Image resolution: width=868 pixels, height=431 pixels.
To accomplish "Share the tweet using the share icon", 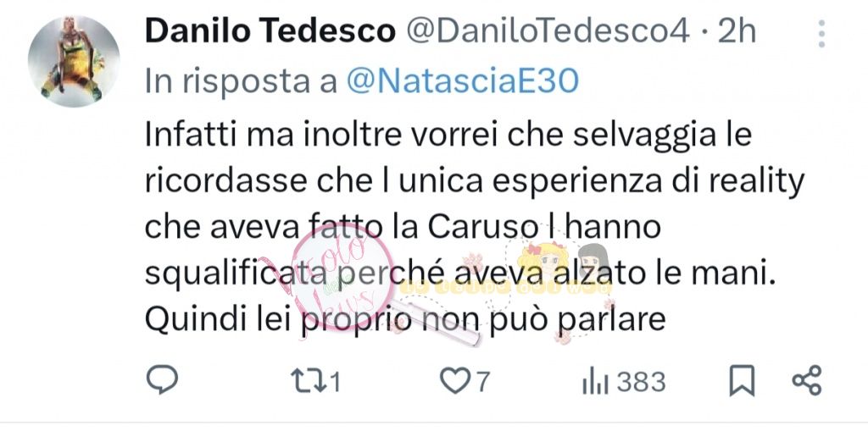I will click(x=807, y=381).
